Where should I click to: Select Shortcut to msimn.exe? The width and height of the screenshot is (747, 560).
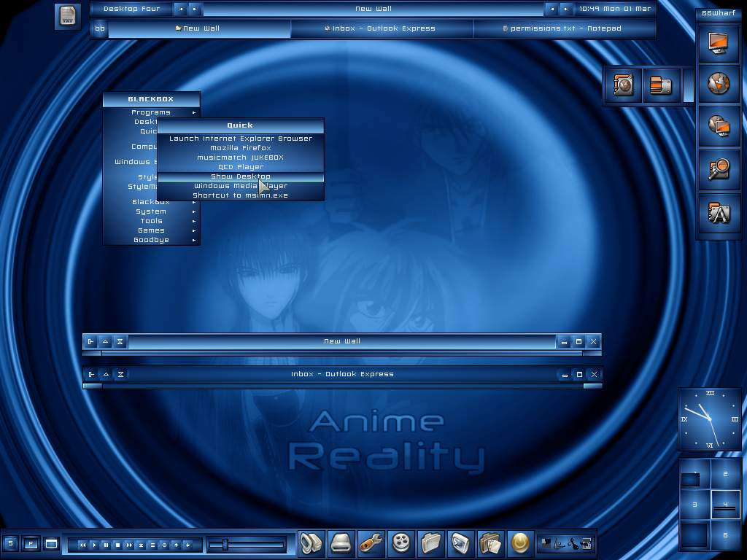[x=241, y=195]
